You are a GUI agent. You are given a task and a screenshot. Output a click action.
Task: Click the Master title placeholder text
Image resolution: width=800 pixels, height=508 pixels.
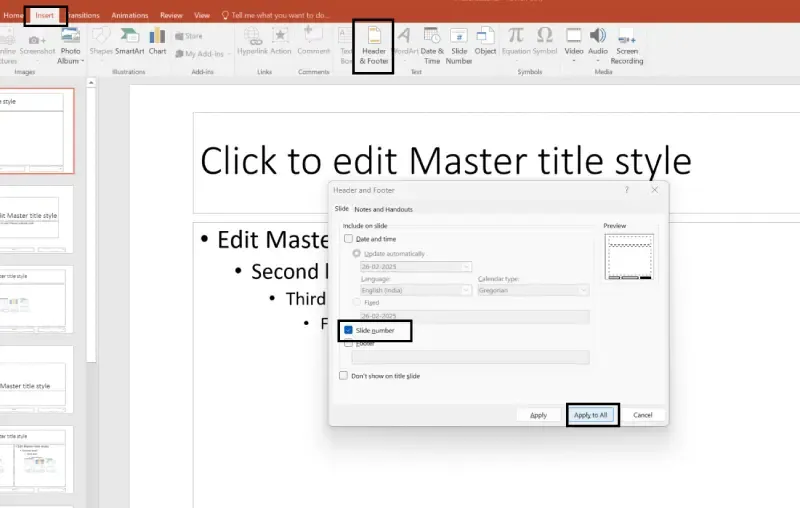(x=445, y=161)
